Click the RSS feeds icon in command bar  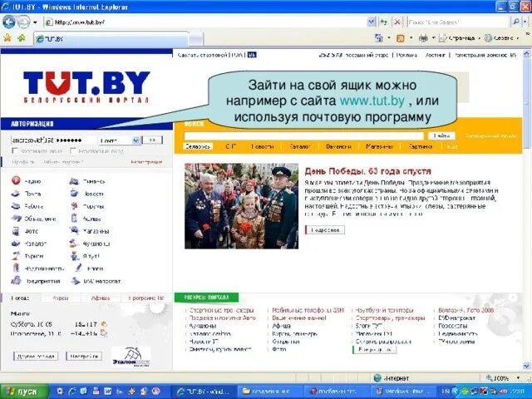coord(401,38)
